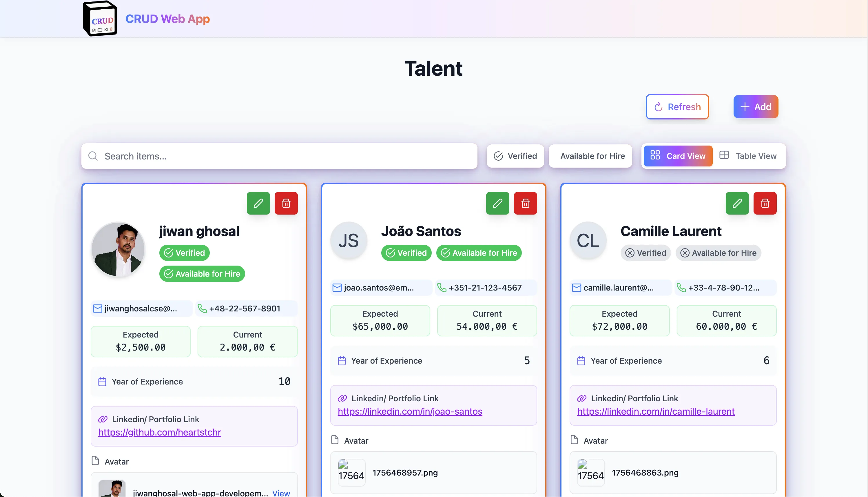Click the CRUD box logo in the header
The width and height of the screenshot is (868, 497).
coord(100,19)
